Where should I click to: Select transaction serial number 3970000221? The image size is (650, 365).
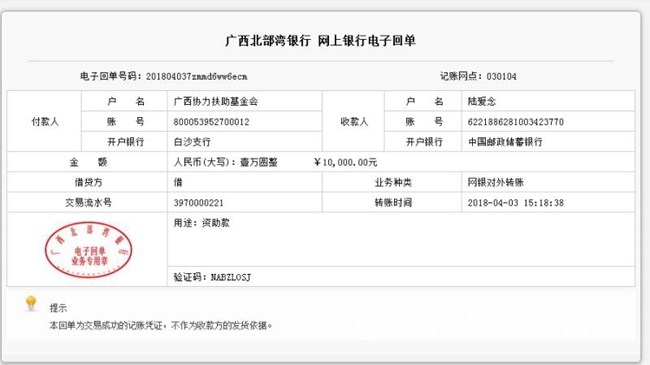[199, 203]
